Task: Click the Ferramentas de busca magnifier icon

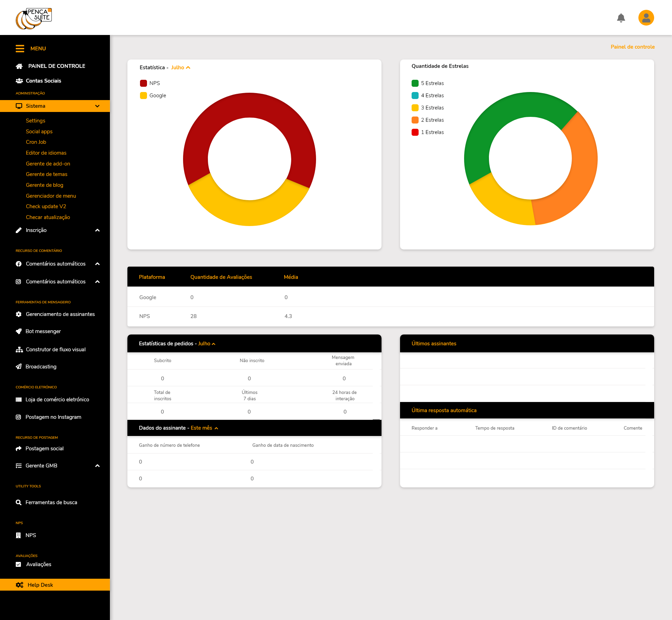Action: coord(19,502)
